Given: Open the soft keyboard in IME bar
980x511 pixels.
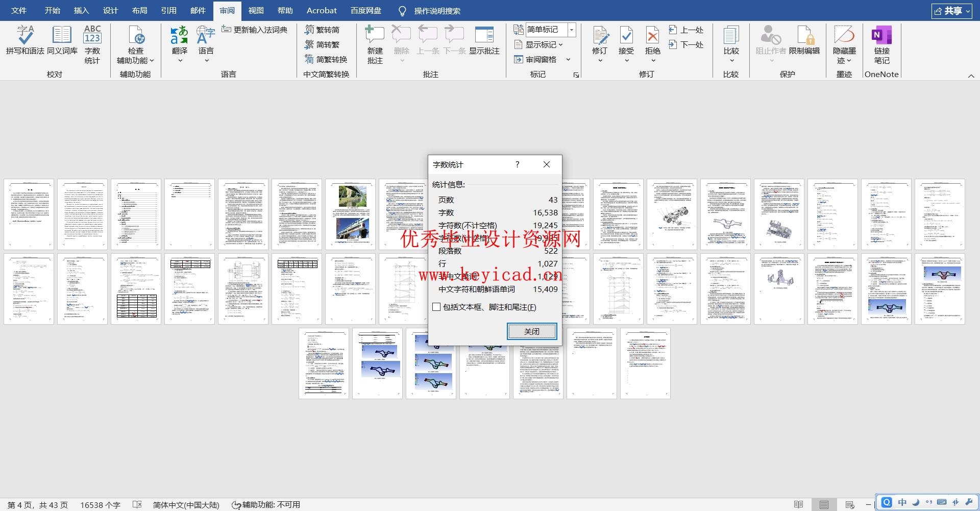Looking at the screenshot, I should click(942, 502).
